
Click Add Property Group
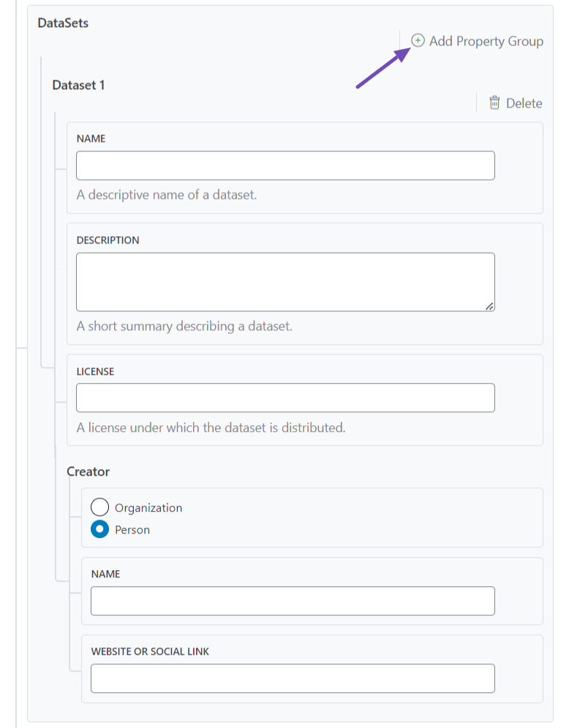tap(478, 41)
